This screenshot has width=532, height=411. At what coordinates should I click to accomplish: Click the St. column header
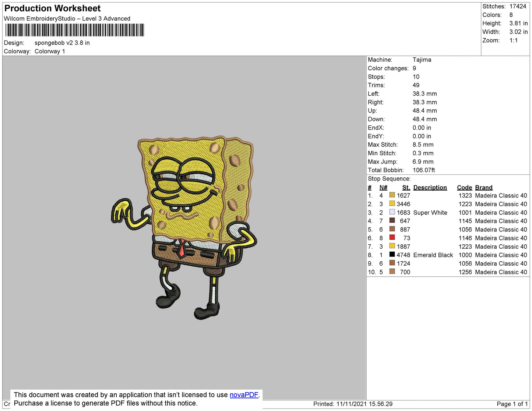(x=406, y=187)
